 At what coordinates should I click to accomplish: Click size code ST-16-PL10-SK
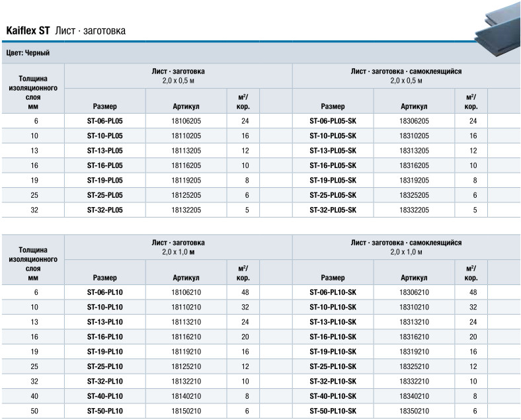click(x=333, y=337)
